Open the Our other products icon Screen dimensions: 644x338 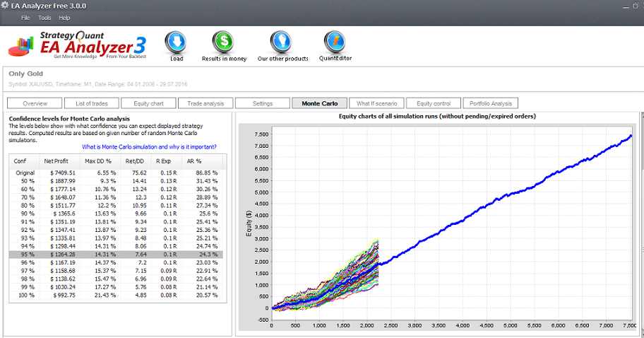click(x=282, y=42)
